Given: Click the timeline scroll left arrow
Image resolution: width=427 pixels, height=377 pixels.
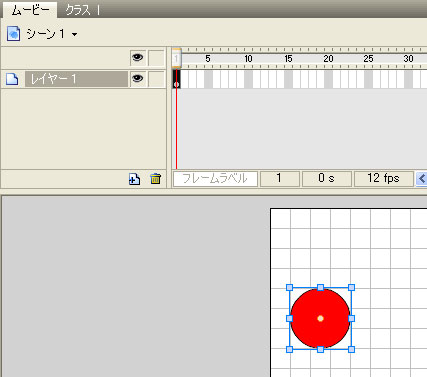Looking at the screenshot, I should click(421, 179).
